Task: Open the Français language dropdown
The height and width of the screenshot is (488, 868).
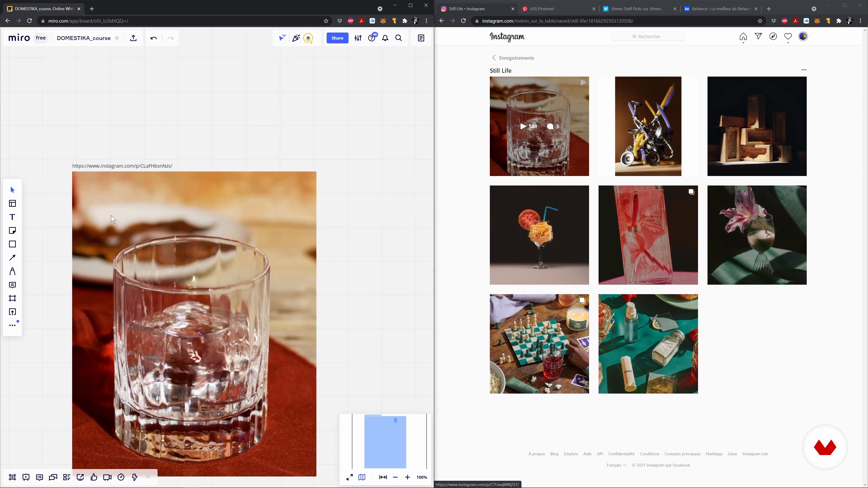Action: [x=616, y=465]
